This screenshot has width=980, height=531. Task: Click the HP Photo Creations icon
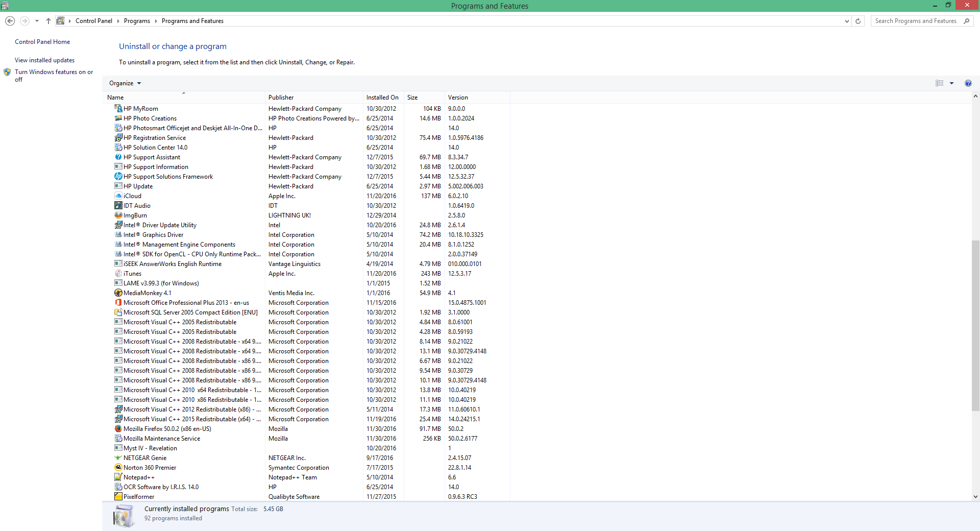(x=118, y=118)
